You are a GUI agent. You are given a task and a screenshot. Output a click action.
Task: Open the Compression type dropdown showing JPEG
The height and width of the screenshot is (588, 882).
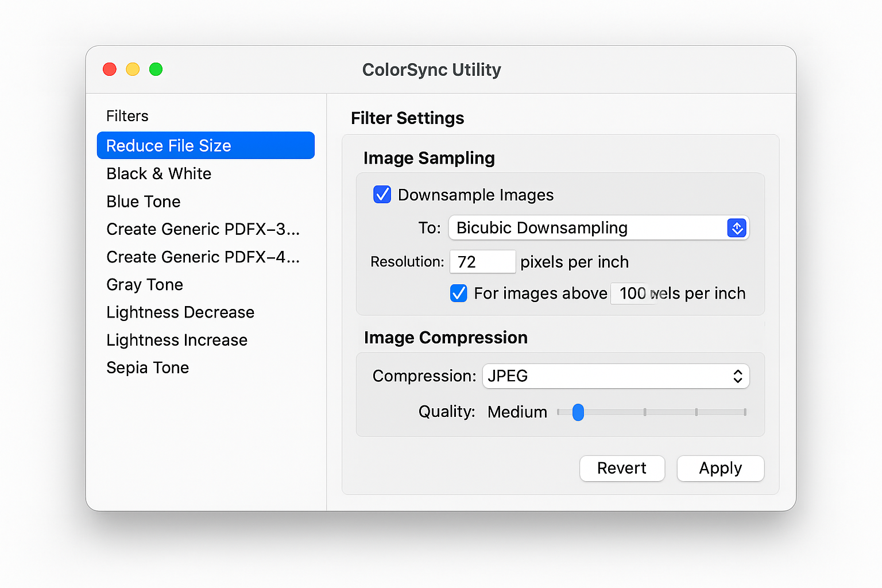[x=615, y=376]
